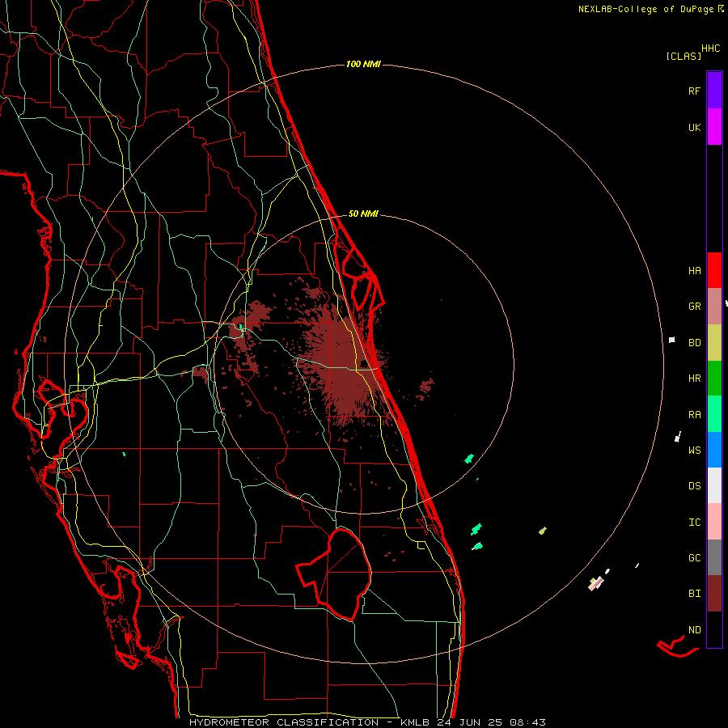Click the 'RF' legend label

[x=694, y=91]
